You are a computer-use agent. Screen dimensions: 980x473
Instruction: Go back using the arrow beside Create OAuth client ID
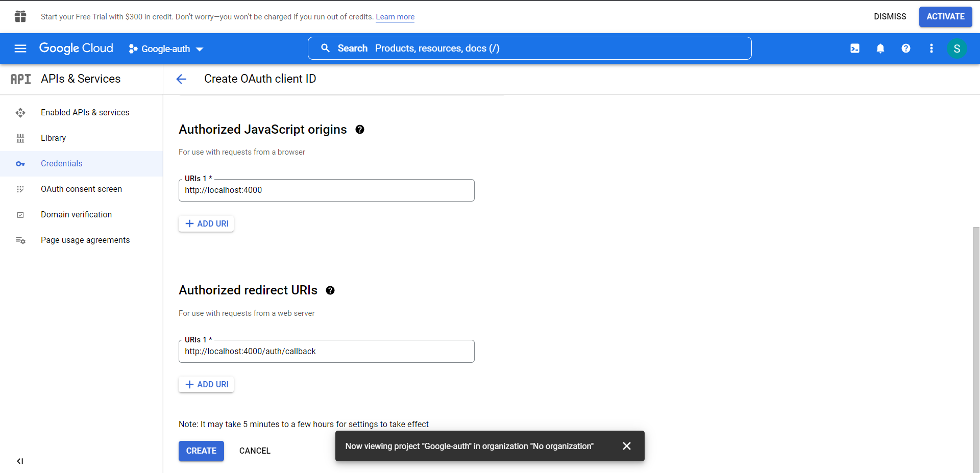(181, 79)
